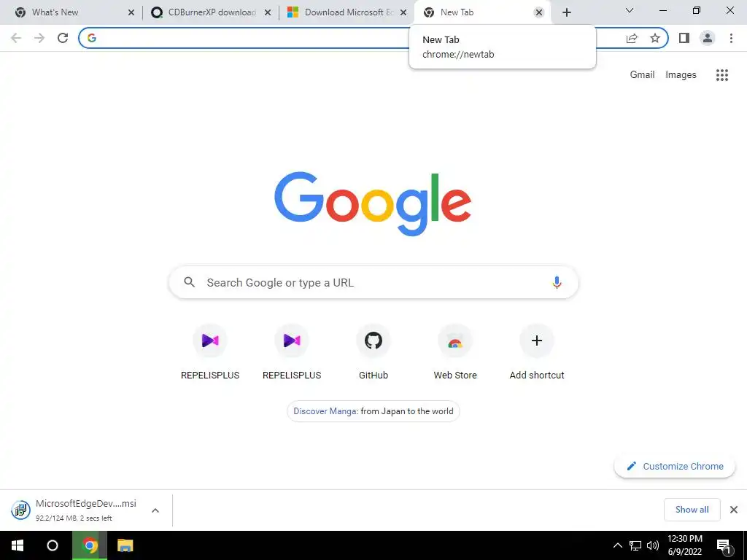Switch to the CDBurnerXP download tab
This screenshot has height=560, width=747.
tap(211, 12)
